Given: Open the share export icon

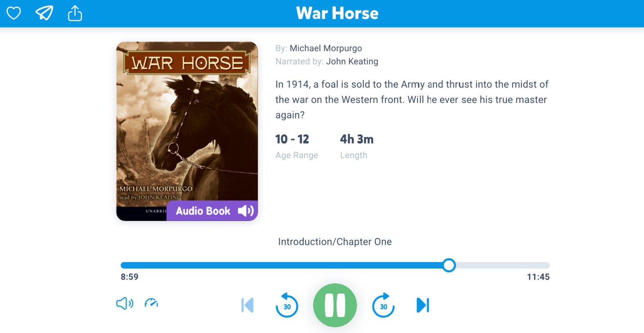Looking at the screenshot, I should click(x=75, y=13).
